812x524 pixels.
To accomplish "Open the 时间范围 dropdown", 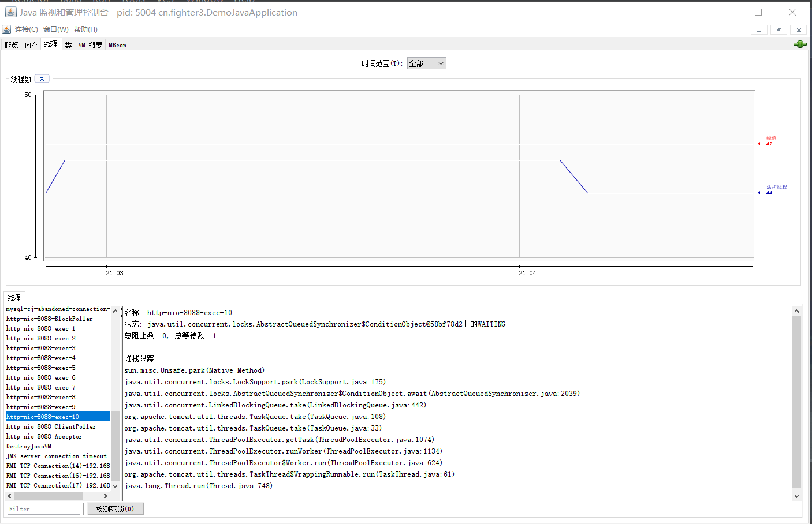I will pyautogui.click(x=426, y=63).
